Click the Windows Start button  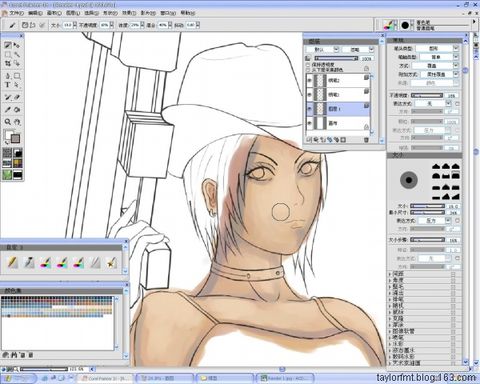coord(19,378)
